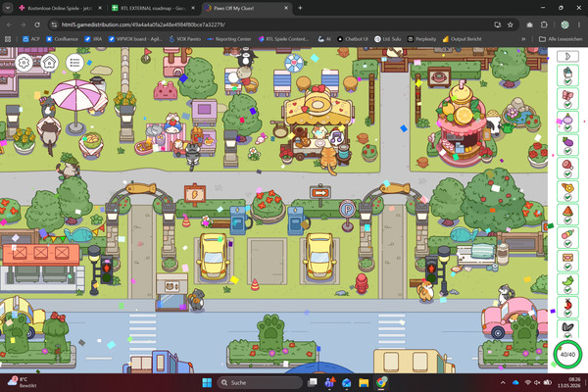Open the Chatbot UI bookmark
Viewport: 588px width, 392px height.
pos(353,39)
